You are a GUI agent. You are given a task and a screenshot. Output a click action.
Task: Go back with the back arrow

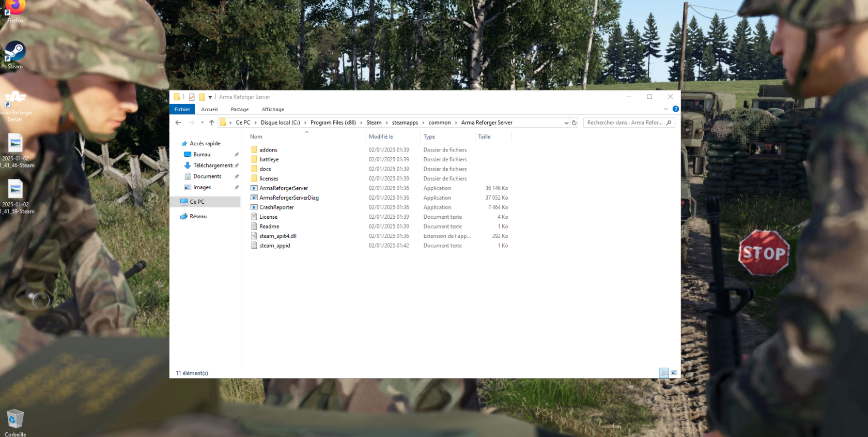178,123
